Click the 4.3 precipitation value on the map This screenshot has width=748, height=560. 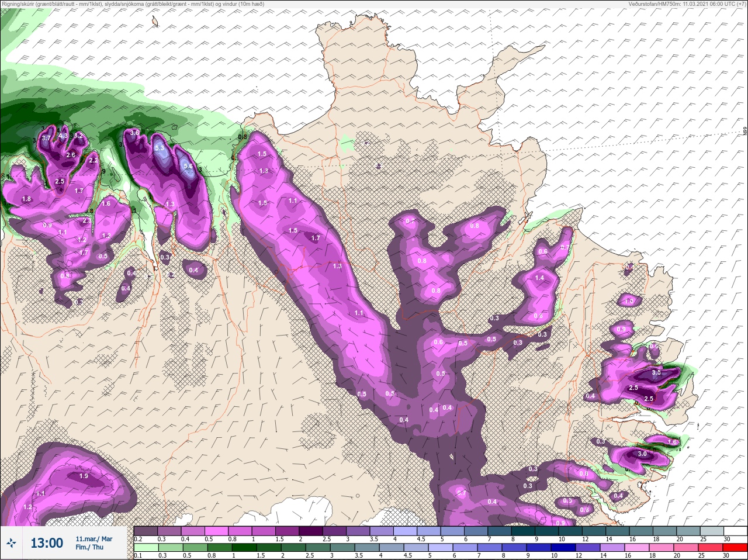64,136
